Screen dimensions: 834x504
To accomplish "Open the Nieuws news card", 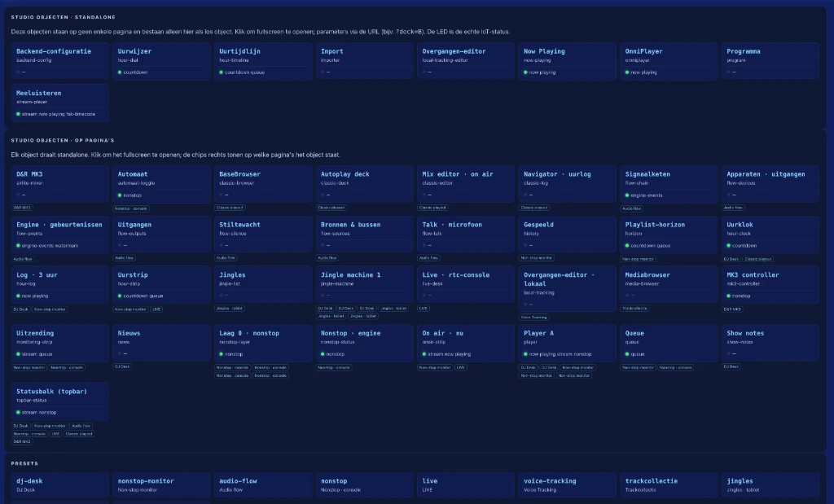I will pos(161,344).
